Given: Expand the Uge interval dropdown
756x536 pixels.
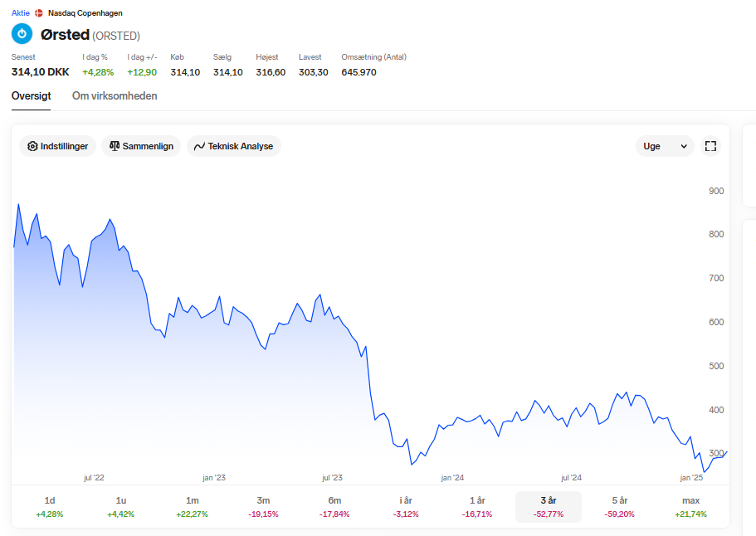Looking at the screenshot, I should coord(665,146).
